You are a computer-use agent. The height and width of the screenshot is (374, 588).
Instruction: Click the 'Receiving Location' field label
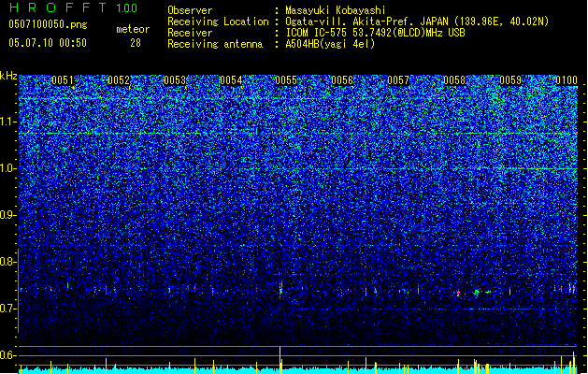(x=218, y=22)
